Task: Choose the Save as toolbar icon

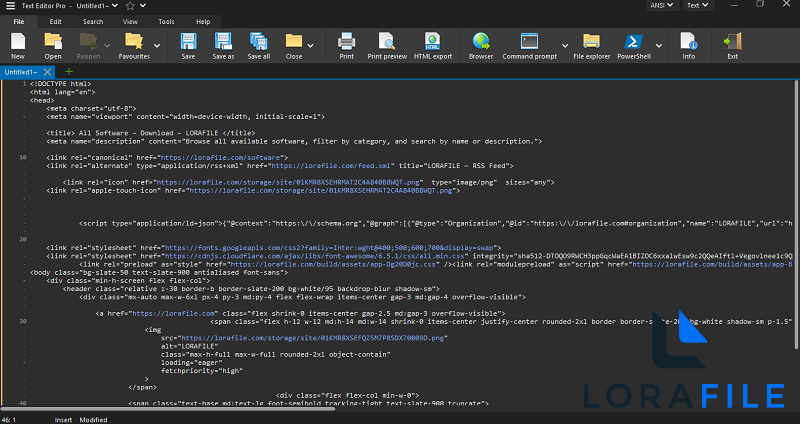Action: (x=223, y=41)
